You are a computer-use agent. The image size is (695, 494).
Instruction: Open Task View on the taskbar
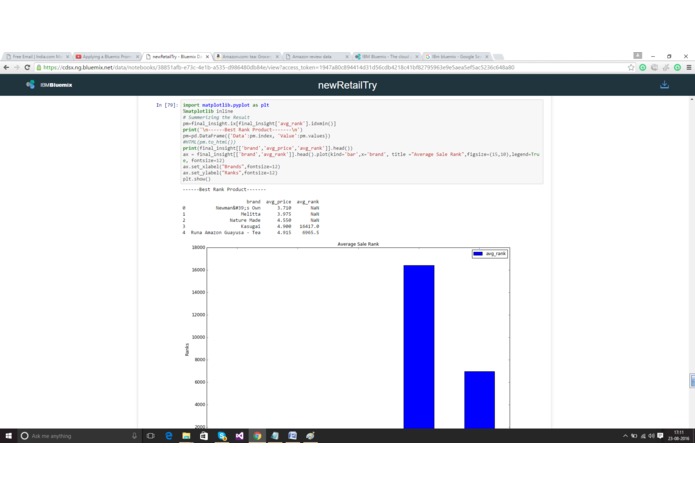[151, 436]
